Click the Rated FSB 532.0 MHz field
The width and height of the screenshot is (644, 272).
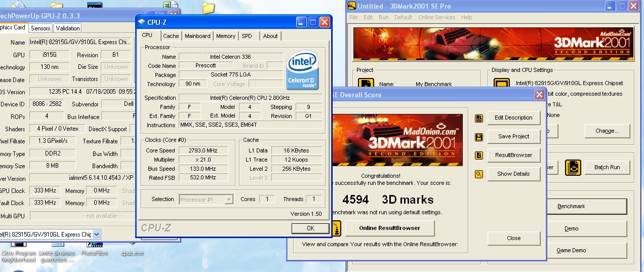tap(203, 178)
